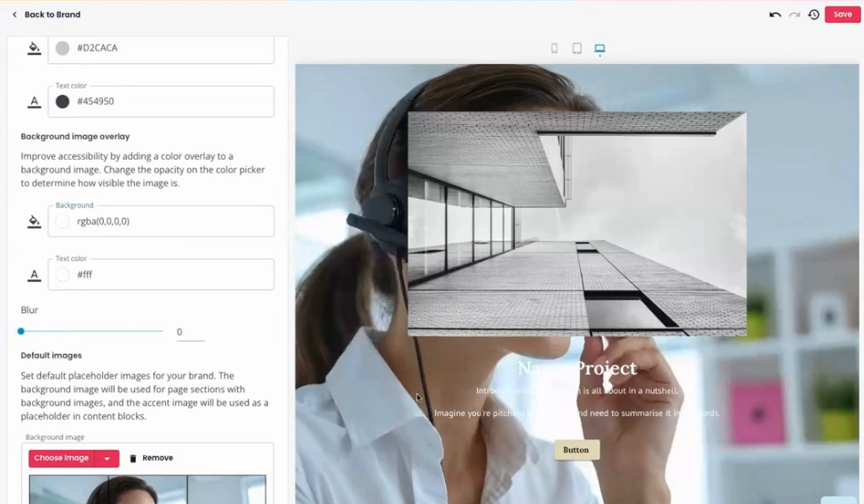
Task: Click the trash icon beside Remove
Action: [133, 458]
